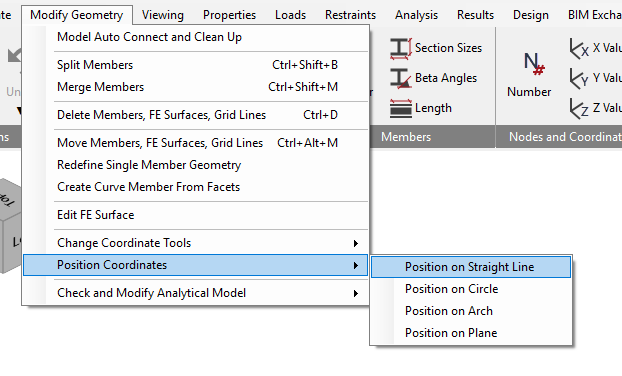Choose Edit FE Surface

[196, 215]
